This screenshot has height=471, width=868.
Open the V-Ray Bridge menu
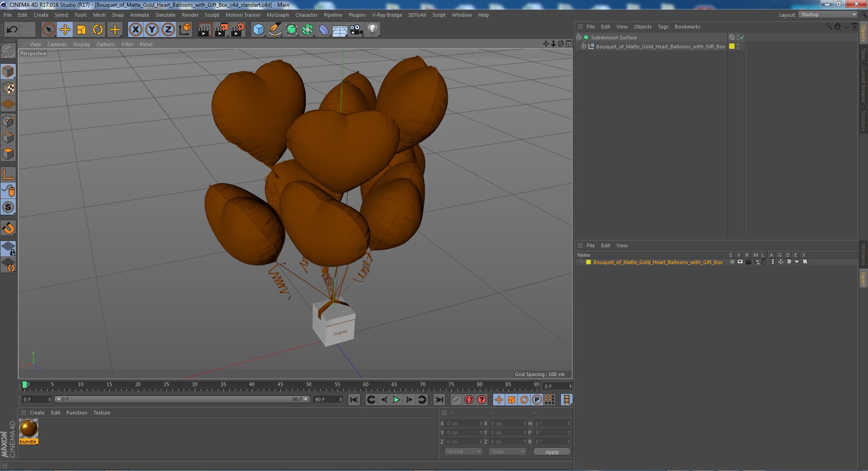tap(387, 15)
